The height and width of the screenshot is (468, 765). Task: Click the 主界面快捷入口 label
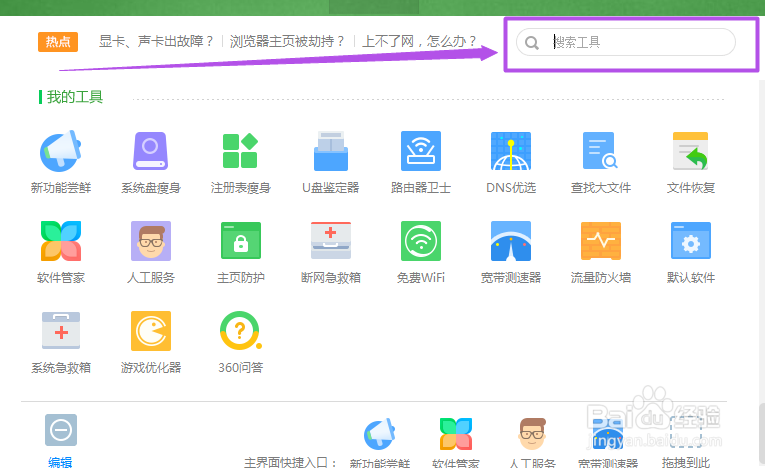(x=290, y=463)
